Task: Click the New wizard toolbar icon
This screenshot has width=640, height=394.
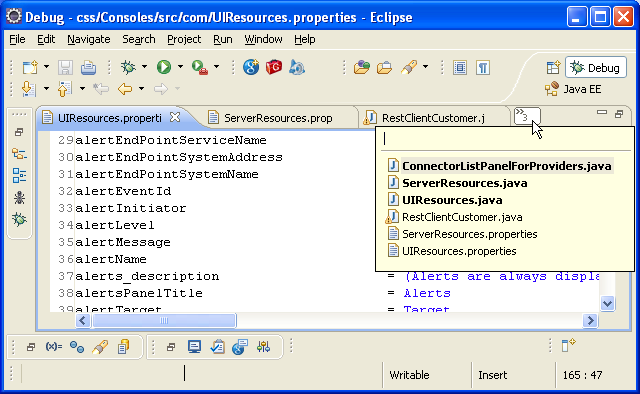Action: pyautogui.click(x=30, y=67)
